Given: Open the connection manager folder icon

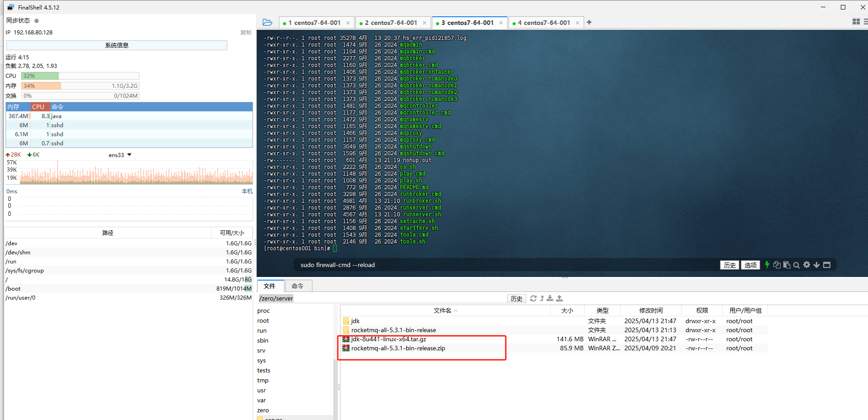Looking at the screenshot, I should (267, 22).
